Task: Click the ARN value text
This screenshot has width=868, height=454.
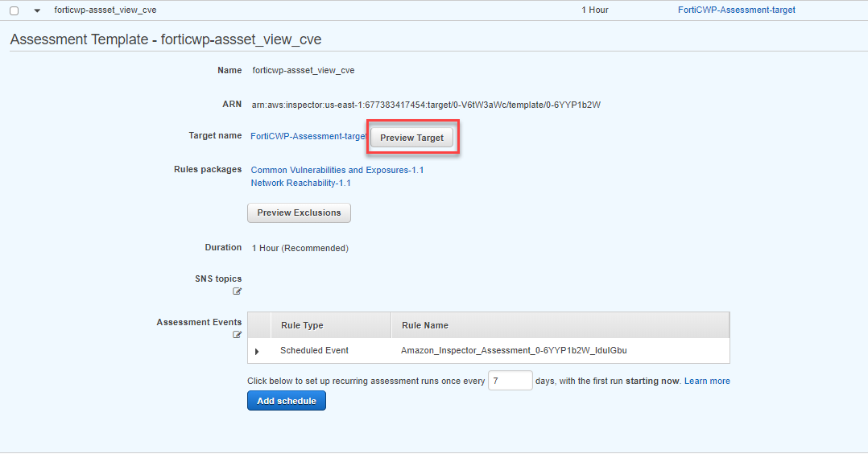Action: click(x=426, y=105)
